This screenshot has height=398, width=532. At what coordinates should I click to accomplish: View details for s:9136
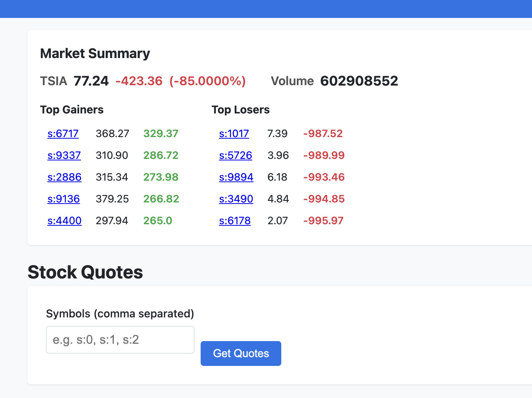[x=63, y=199]
